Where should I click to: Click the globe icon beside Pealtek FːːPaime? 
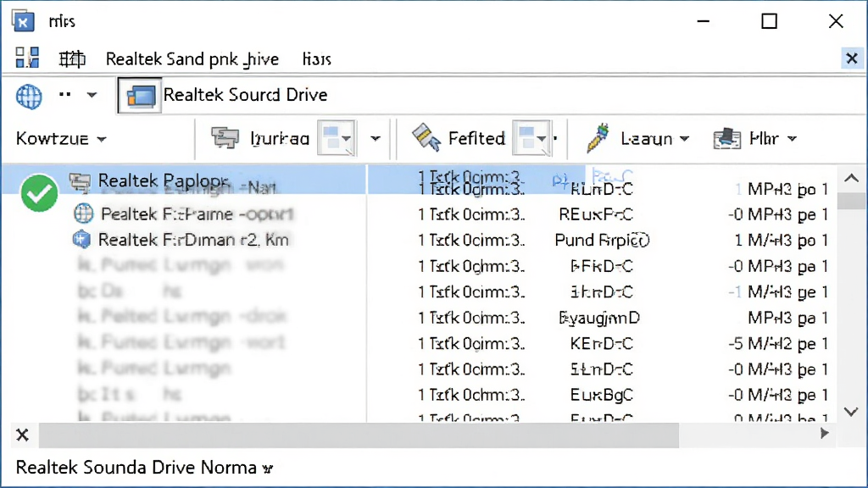tap(83, 213)
